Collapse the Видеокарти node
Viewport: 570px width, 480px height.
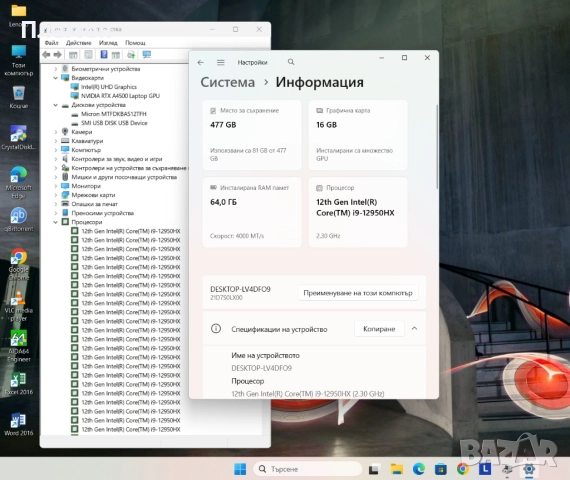point(56,78)
